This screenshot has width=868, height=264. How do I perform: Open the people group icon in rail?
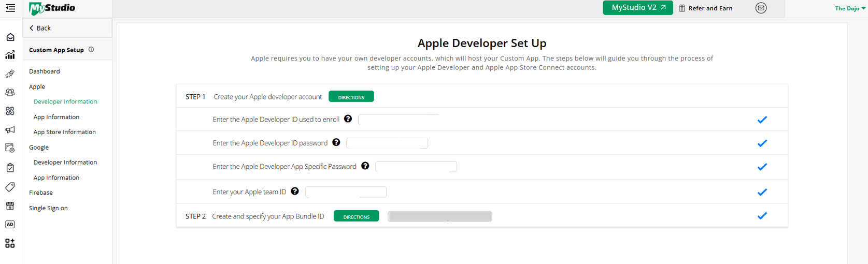tap(10, 93)
